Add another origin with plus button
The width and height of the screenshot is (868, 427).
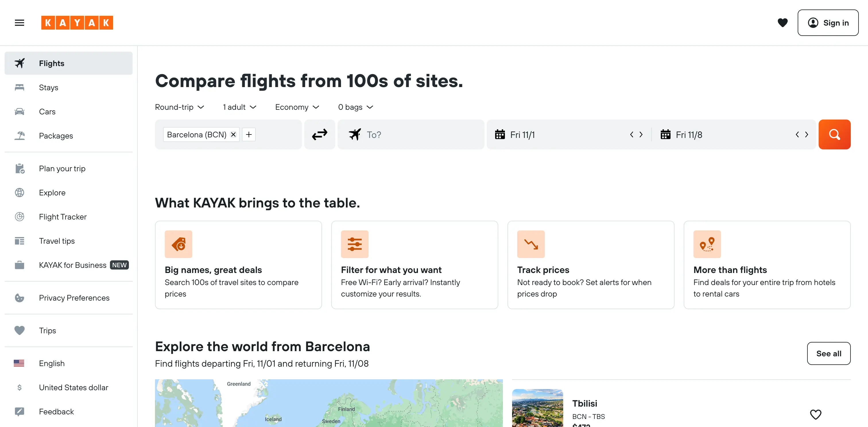pos(249,134)
